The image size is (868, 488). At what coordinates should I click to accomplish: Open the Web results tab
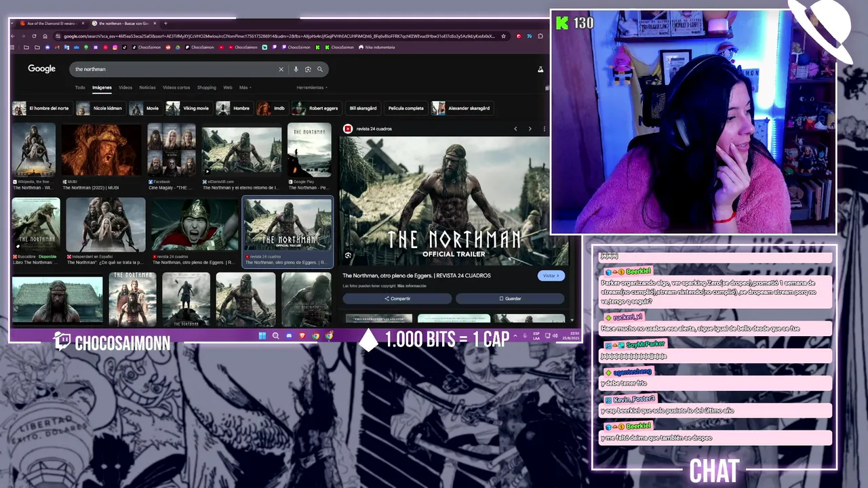(228, 87)
